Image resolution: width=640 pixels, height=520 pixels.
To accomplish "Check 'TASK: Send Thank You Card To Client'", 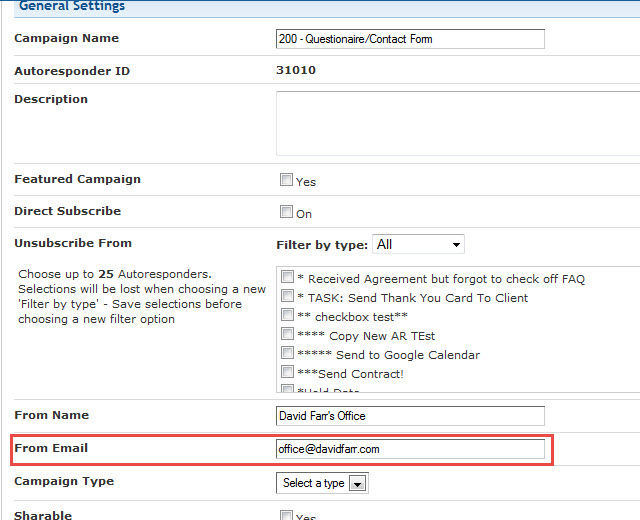I will (288, 297).
